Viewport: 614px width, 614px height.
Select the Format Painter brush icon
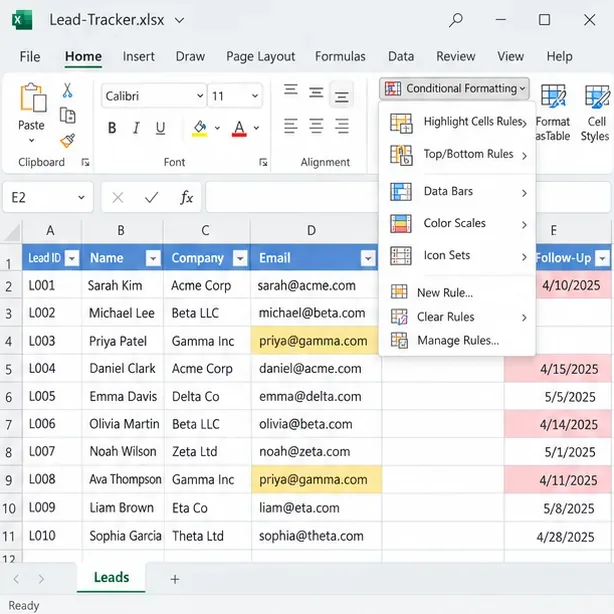[x=67, y=141]
